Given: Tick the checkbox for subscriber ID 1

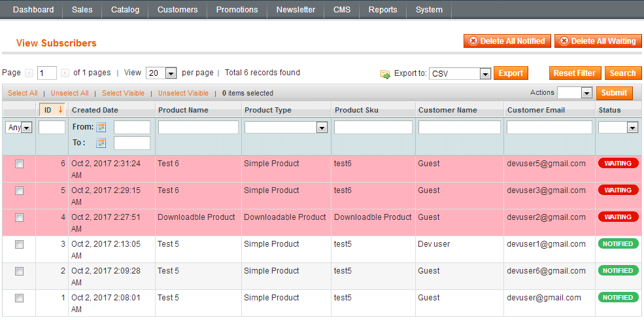Looking at the screenshot, I should point(20,298).
